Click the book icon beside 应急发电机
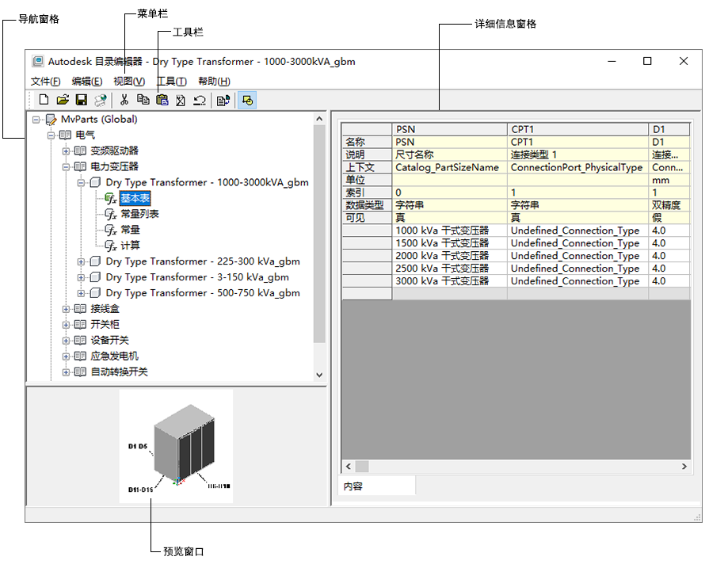The width and height of the screenshot is (728, 568). tap(80, 356)
